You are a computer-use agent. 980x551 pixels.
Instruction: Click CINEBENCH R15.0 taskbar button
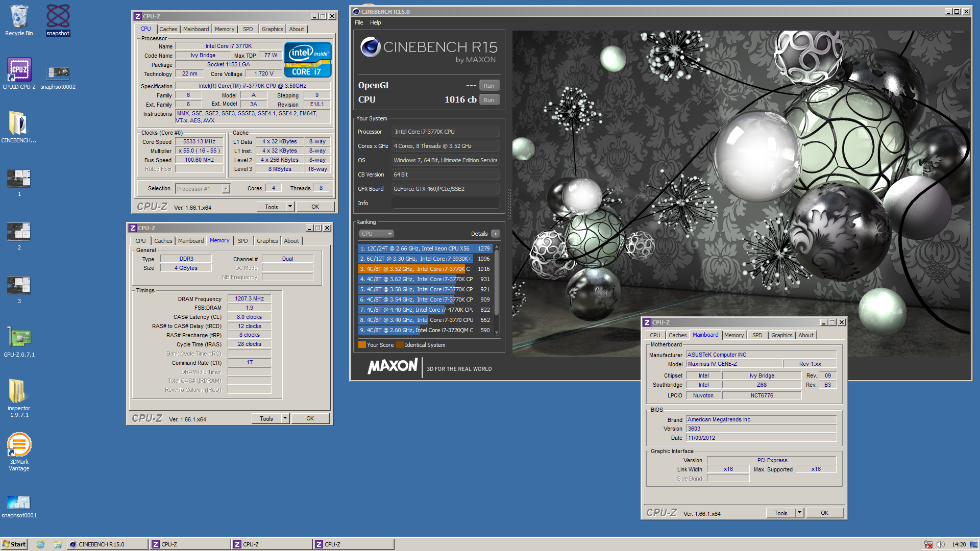(x=107, y=544)
